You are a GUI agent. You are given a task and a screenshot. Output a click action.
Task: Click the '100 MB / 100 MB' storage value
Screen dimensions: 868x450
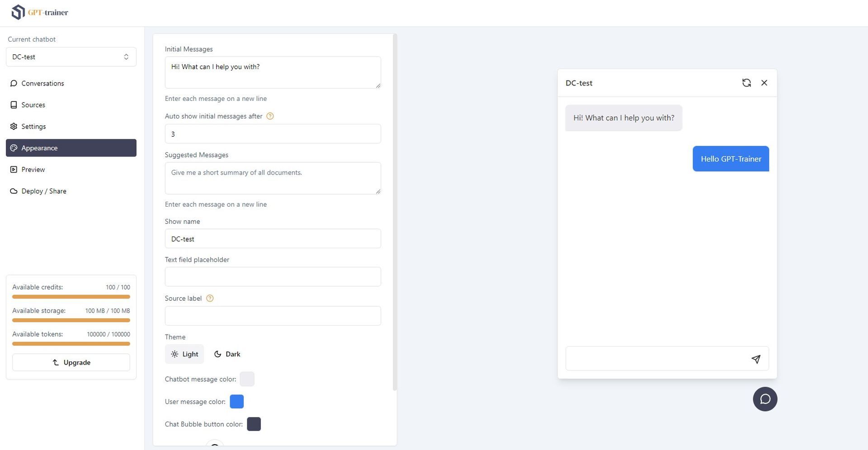pyautogui.click(x=108, y=311)
